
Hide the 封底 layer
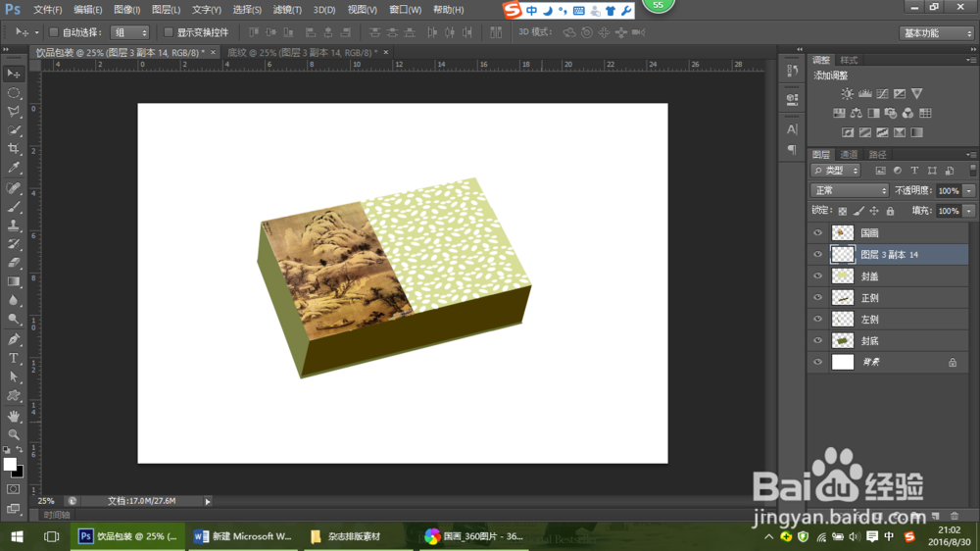pos(817,341)
